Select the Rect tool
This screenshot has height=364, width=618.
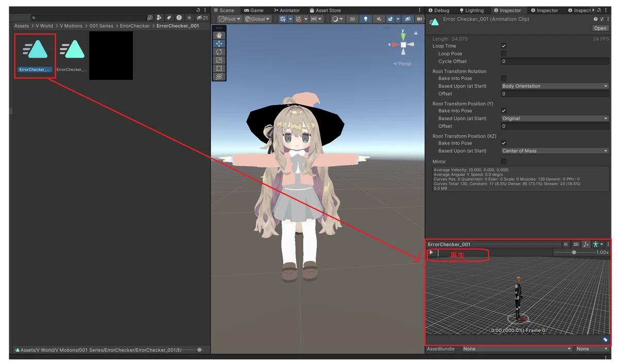point(219,68)
